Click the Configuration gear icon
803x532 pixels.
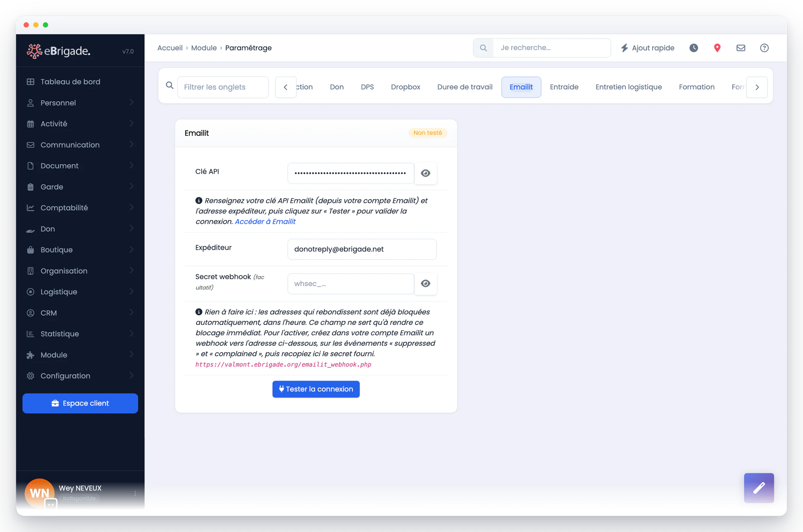pos(30,376)
